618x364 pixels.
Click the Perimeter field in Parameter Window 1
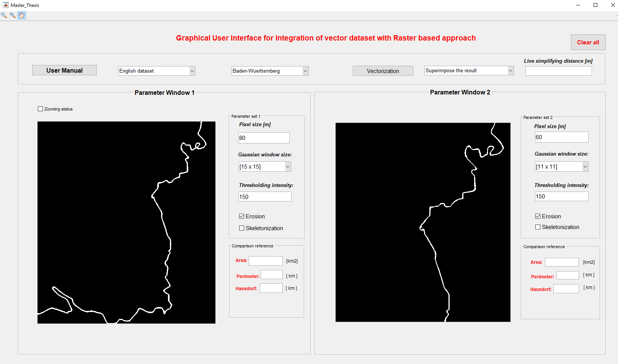click(272, 275)
